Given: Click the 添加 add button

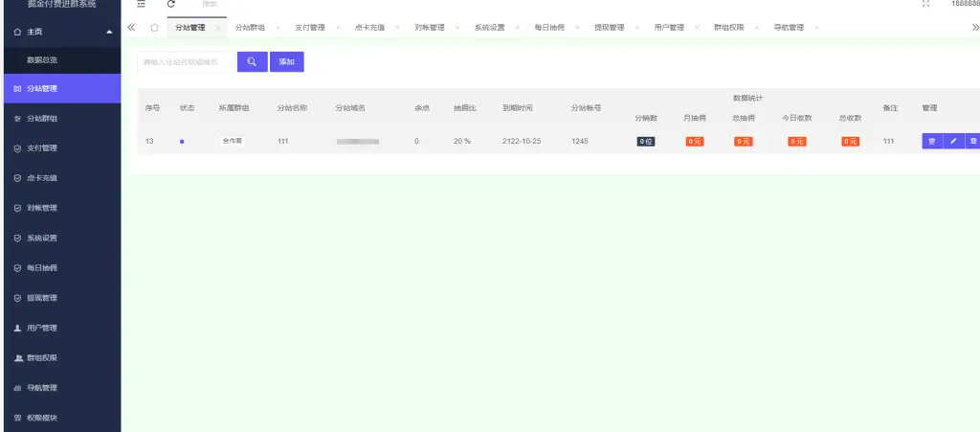Looking at the screenshot, I should pos(287,62).
